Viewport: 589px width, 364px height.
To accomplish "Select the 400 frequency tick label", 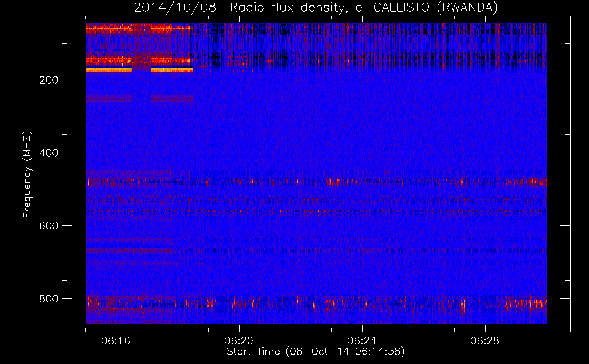I will pyautogui.click(x=49, y=153).
